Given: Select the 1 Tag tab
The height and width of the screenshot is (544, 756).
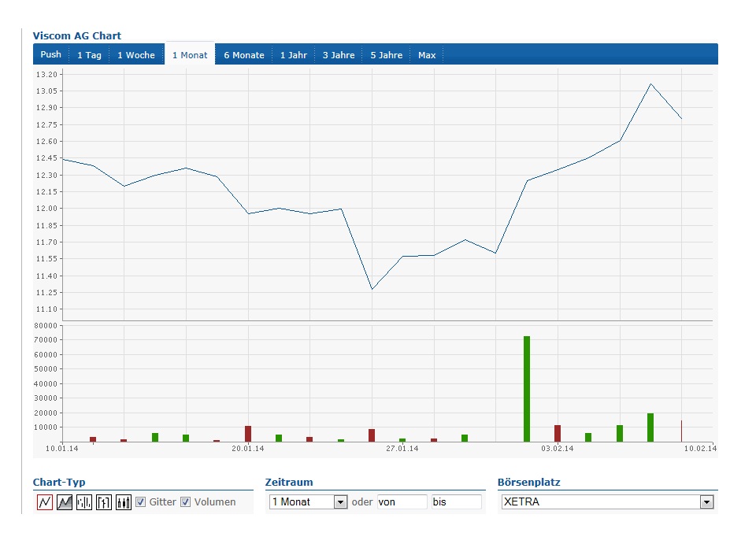Looking at the screenshot, I should tap(89, 55).
